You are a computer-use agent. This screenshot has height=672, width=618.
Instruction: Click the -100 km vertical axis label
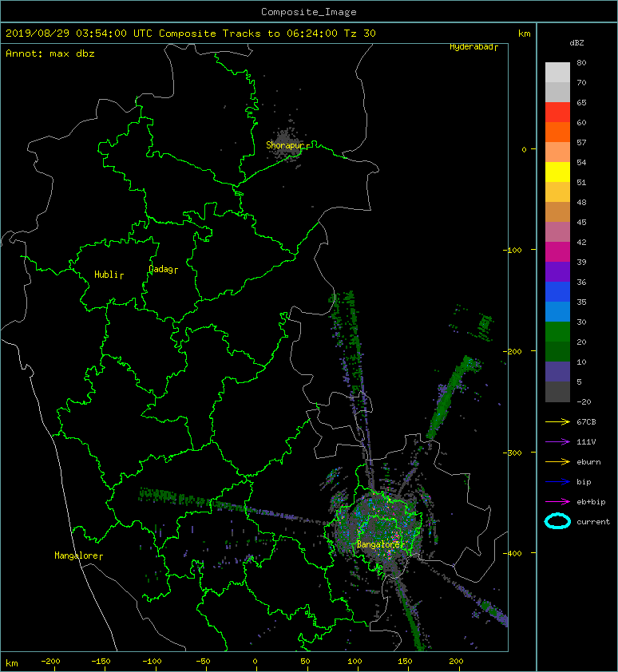512,250
